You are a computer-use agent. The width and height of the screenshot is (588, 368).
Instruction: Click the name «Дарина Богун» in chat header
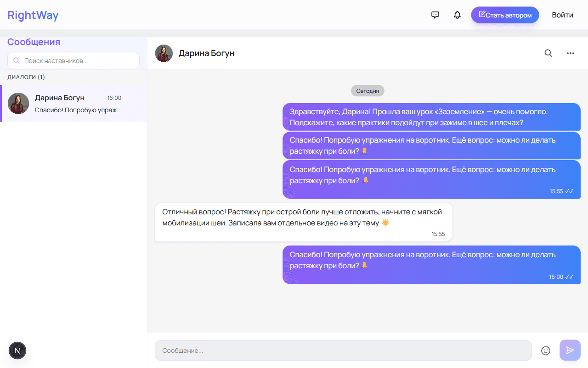(207, 53)
